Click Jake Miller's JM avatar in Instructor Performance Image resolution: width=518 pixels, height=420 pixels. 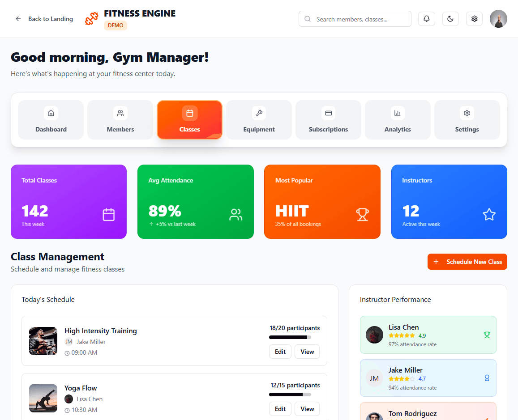[374, 378]
